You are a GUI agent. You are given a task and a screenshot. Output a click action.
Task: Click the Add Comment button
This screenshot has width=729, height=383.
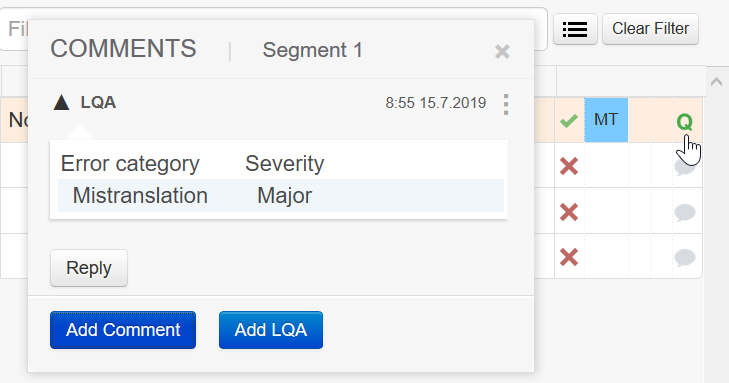click(x=123, y=330)
